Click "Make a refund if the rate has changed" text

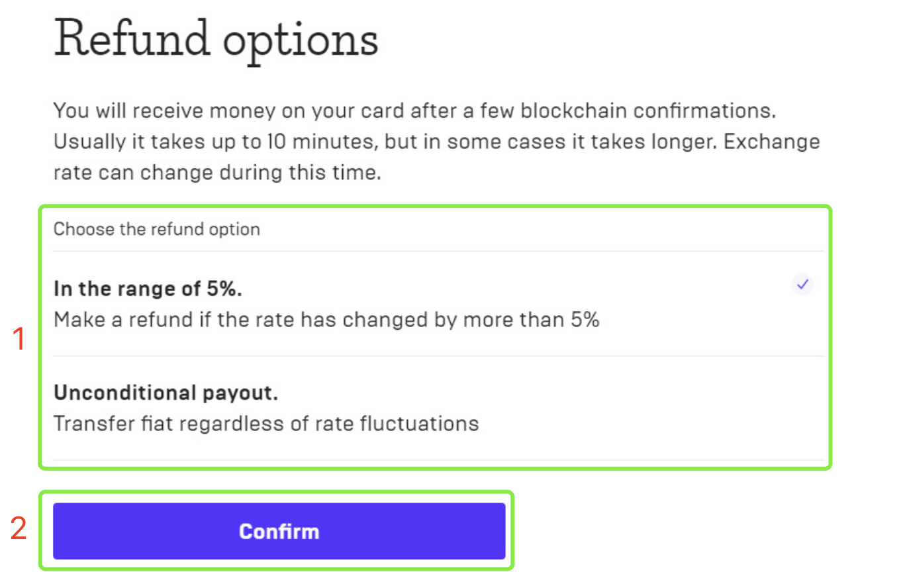tap(265, 320)
